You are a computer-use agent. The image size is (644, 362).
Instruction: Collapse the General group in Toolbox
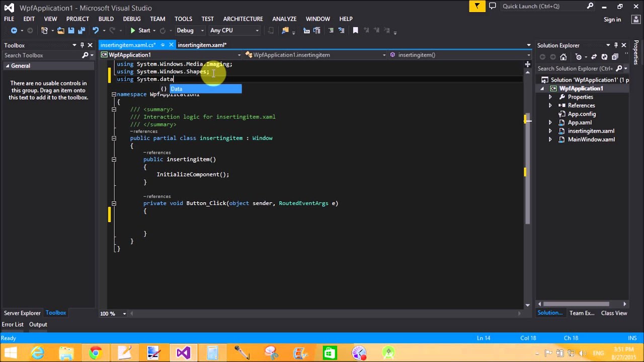[x=8, y=66]
